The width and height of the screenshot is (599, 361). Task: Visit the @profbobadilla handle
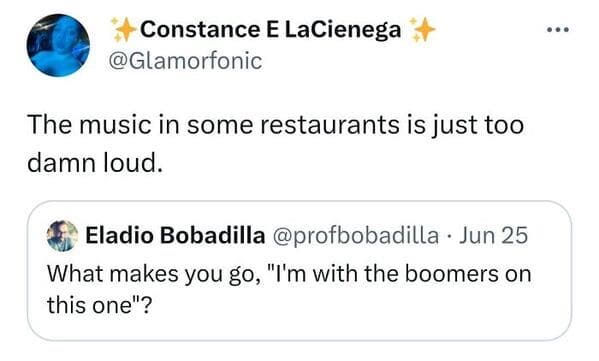[x=355, y=235]
